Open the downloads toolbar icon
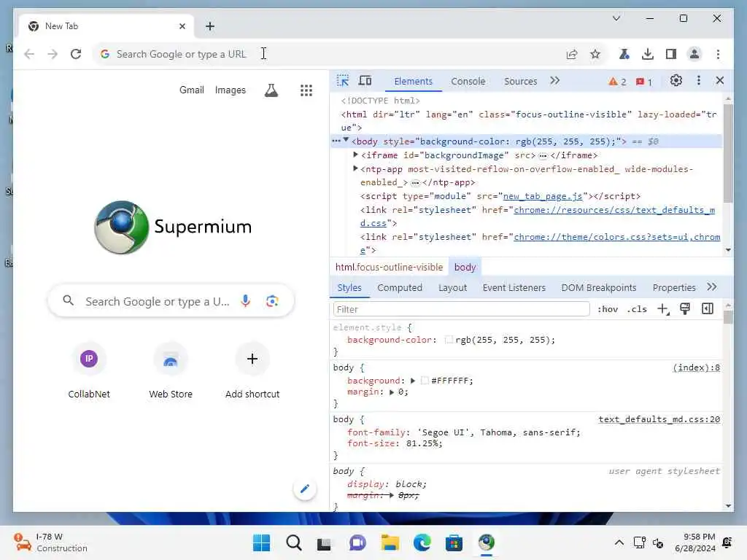Viewport: 747px width, 560px height. (648, 54)
